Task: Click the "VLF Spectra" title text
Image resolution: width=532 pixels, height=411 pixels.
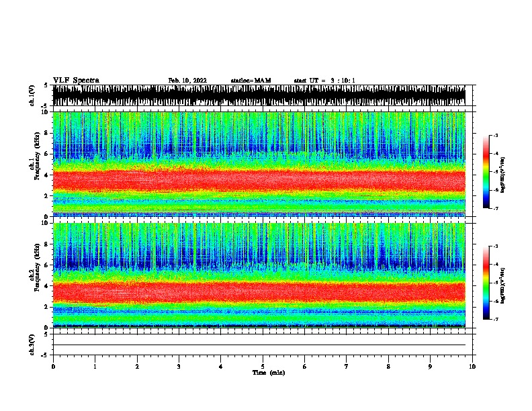Action: [76, 81]
